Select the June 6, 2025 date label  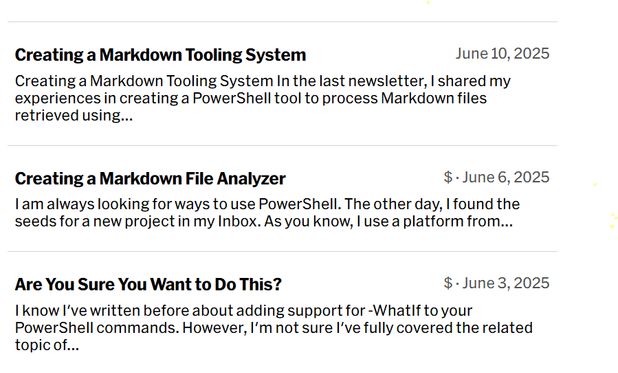pos(506,177)
